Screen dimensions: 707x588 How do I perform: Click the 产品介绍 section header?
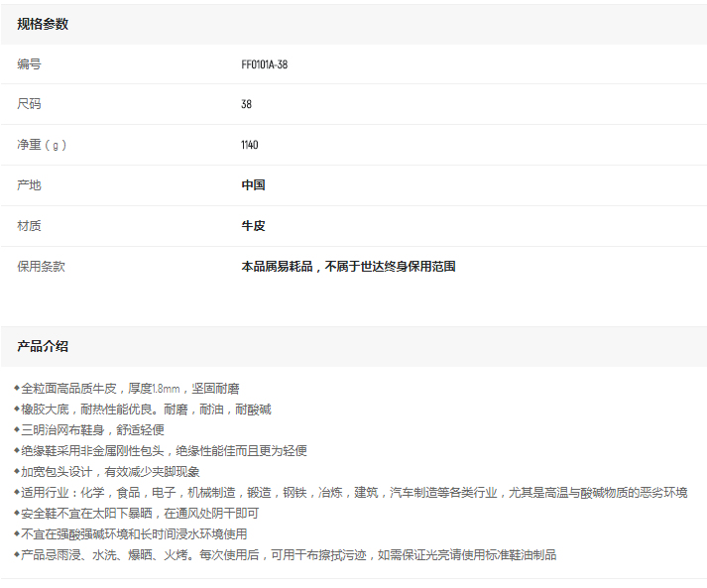coord(43,346)
